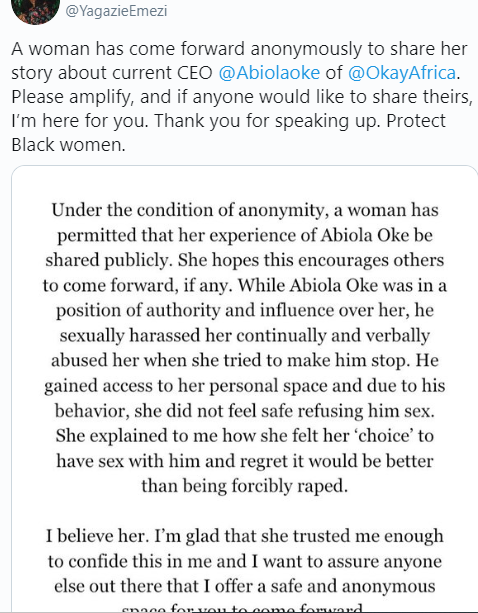The image size is (478, 613).
Task: Click image line starting "to come forward, if any"
Action: click(245, 285)
